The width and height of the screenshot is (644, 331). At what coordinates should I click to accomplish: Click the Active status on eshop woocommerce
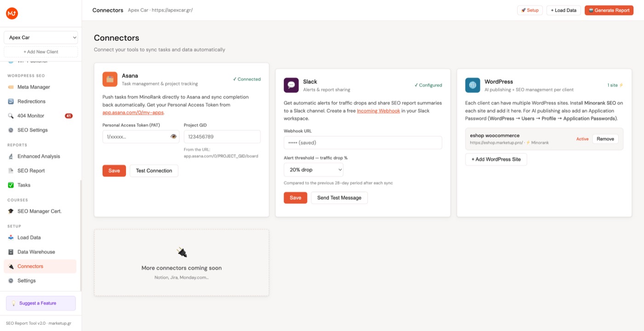coord(582,139)
